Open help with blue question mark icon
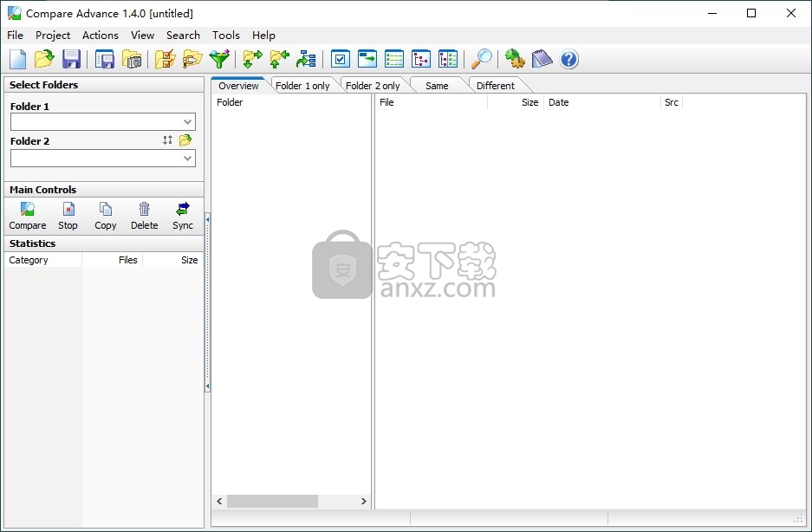 (x=568, y=59)
